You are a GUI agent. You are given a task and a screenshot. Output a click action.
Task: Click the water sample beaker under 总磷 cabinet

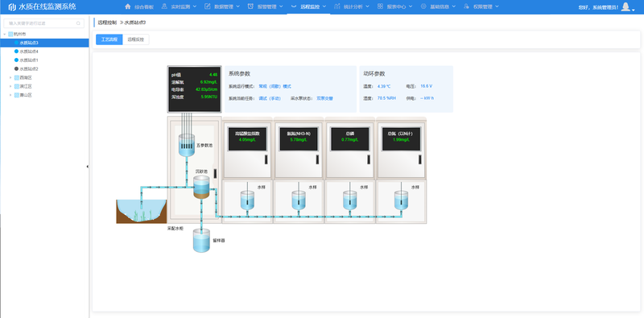(x=350, y=200)
